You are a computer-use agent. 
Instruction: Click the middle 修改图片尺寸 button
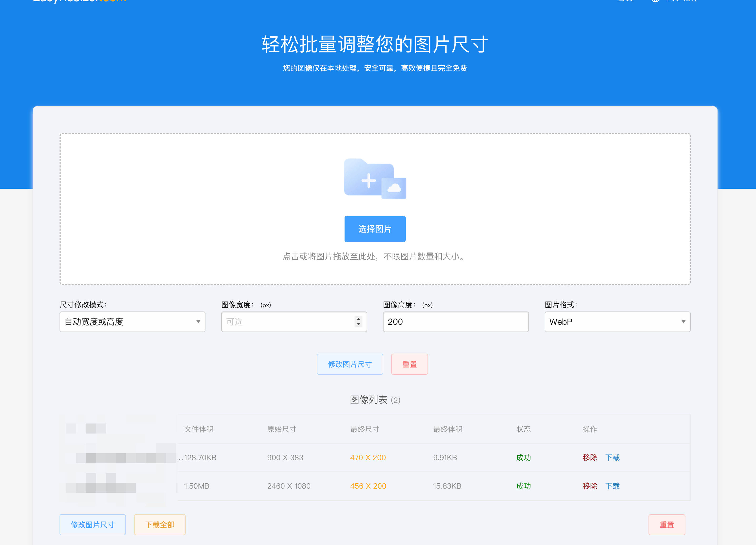point(350,364)
